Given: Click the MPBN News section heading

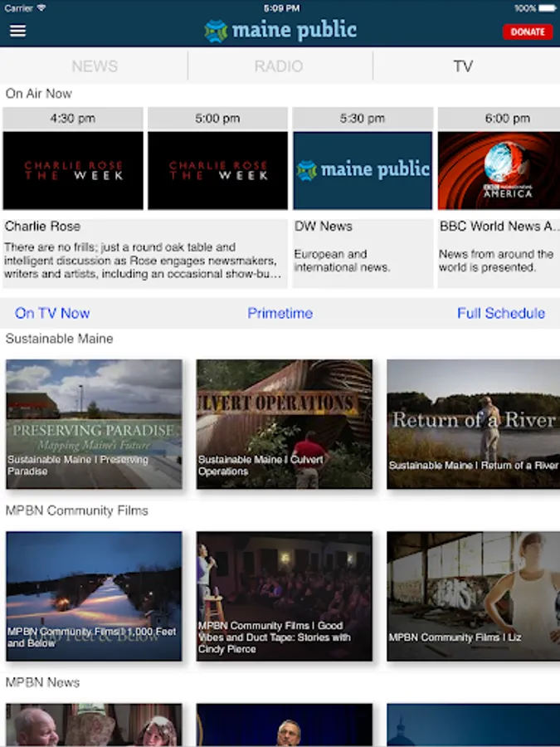Looking at the screenshot, I should click(x=42, y=683).
